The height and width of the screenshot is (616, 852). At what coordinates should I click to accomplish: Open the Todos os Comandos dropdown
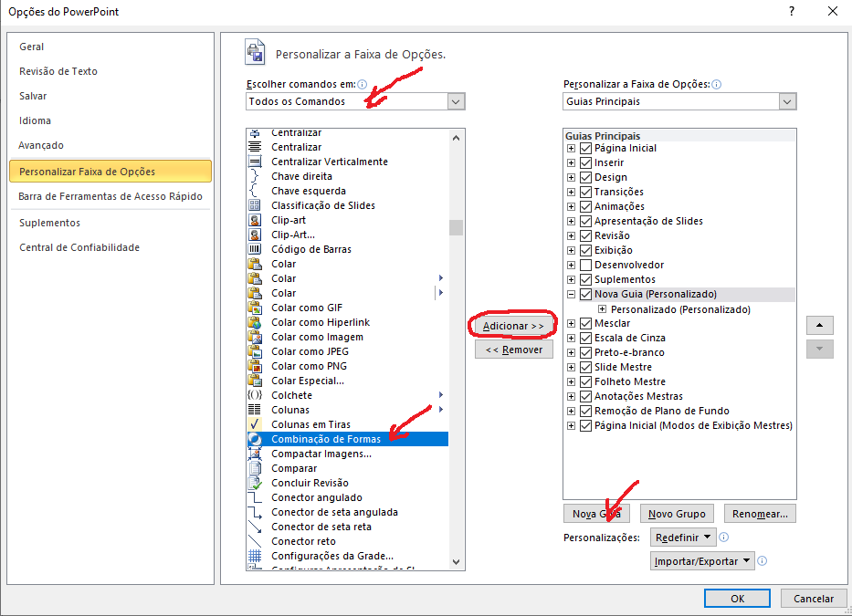tap(456, 101)
